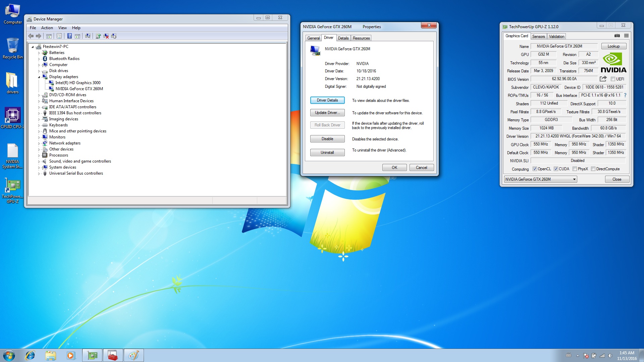Screen dimensions: 644x362
Task: Open the GPU selection dropdown in GPU-Z
Action: [x=540, y=179]
